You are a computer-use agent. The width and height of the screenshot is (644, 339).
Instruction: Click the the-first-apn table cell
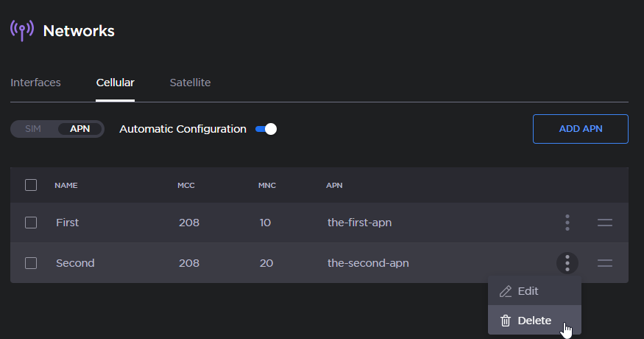click(359, 223)
